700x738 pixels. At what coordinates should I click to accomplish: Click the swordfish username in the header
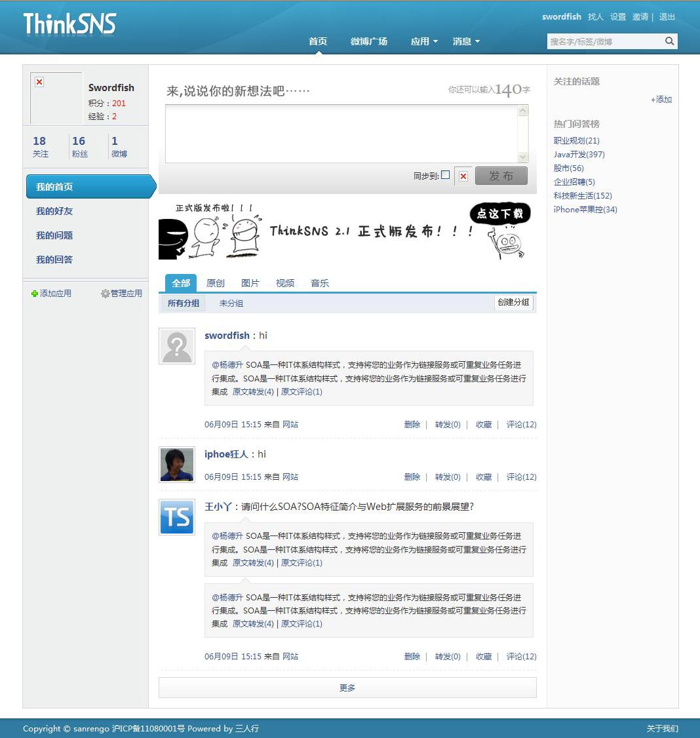click(x=562, y=17)
